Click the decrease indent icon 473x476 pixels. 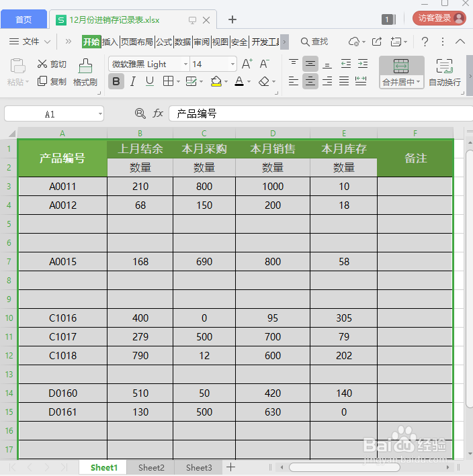pos(346,64)
